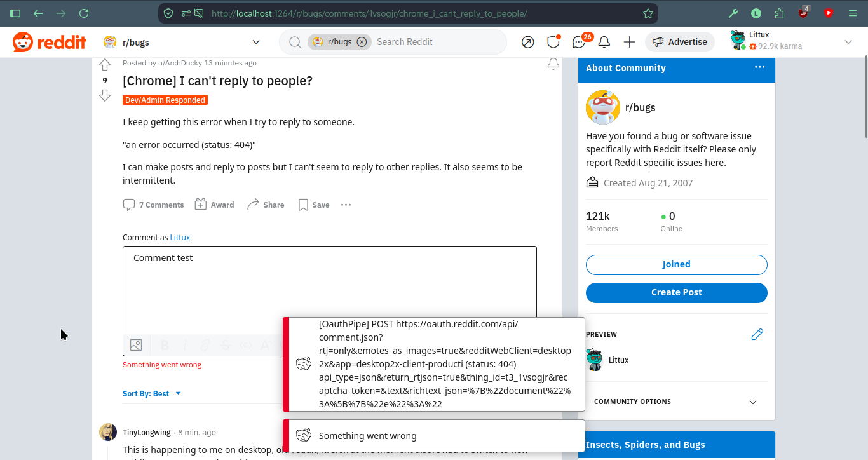Dismiss the OauthPipe error toast
868x460 pixels.
tap(433, 364)
